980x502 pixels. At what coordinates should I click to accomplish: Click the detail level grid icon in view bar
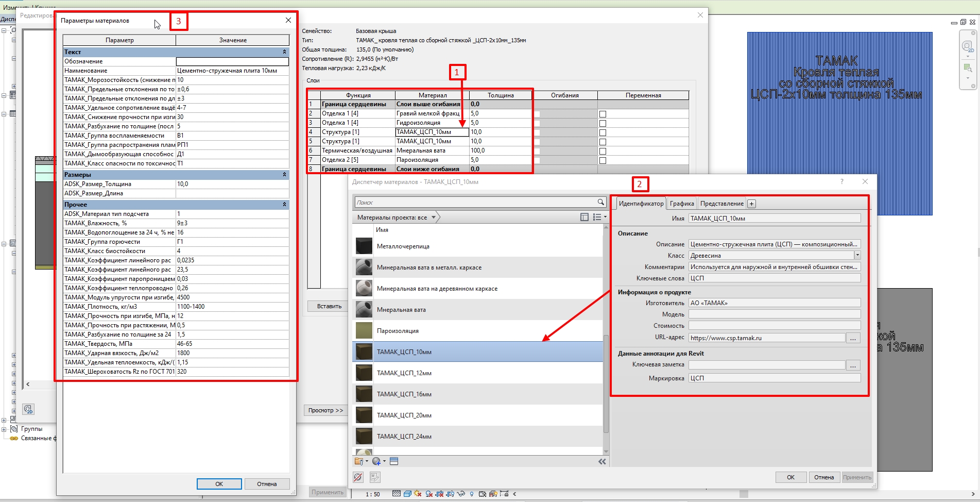(x=396, y=494)
